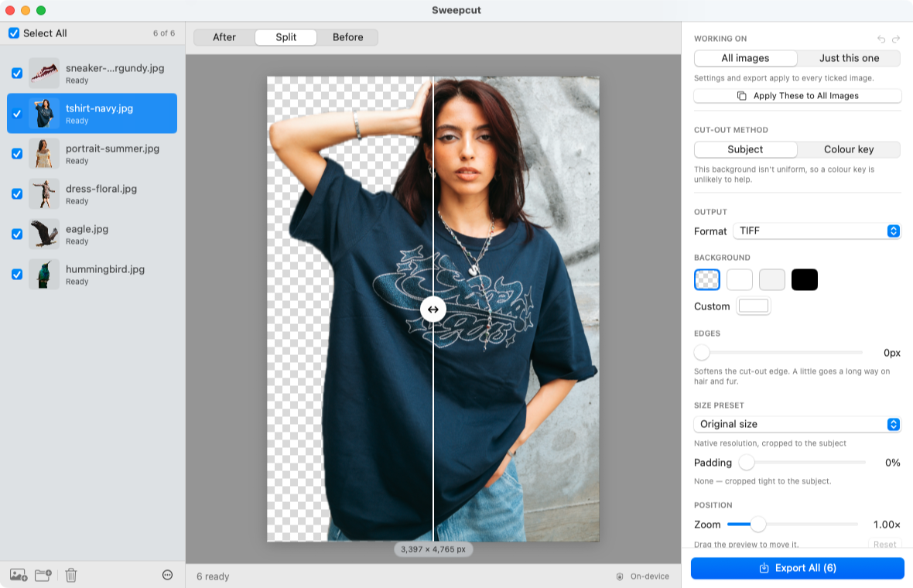913x588 pixels.
Task: Select Just this one mode
Action: [849, 58]
